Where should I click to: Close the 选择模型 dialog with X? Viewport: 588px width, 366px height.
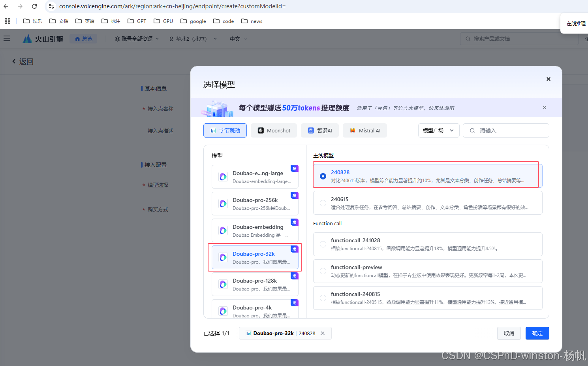click(x=548, y=79)
